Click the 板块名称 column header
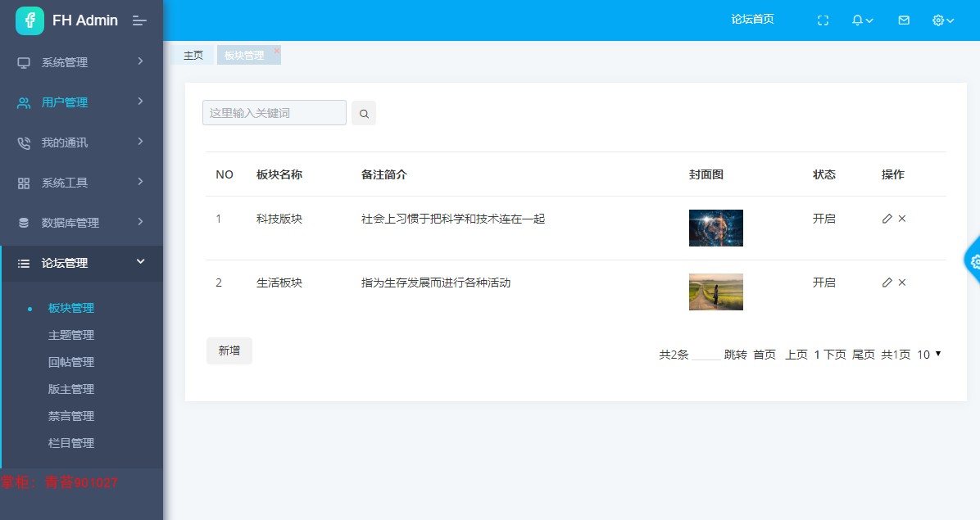This screenshot has width=980, height=520. pyautogui.click(x=279, y=174)
